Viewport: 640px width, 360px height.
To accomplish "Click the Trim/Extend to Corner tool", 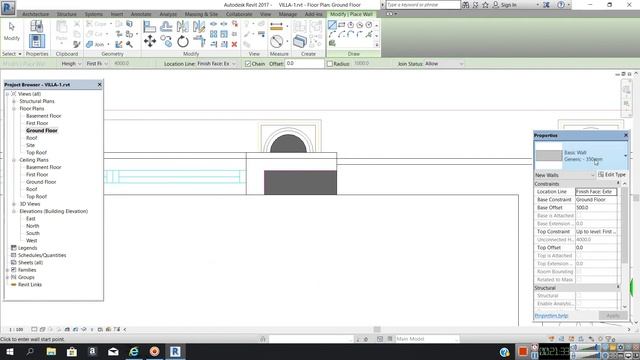I will [199, 41].
